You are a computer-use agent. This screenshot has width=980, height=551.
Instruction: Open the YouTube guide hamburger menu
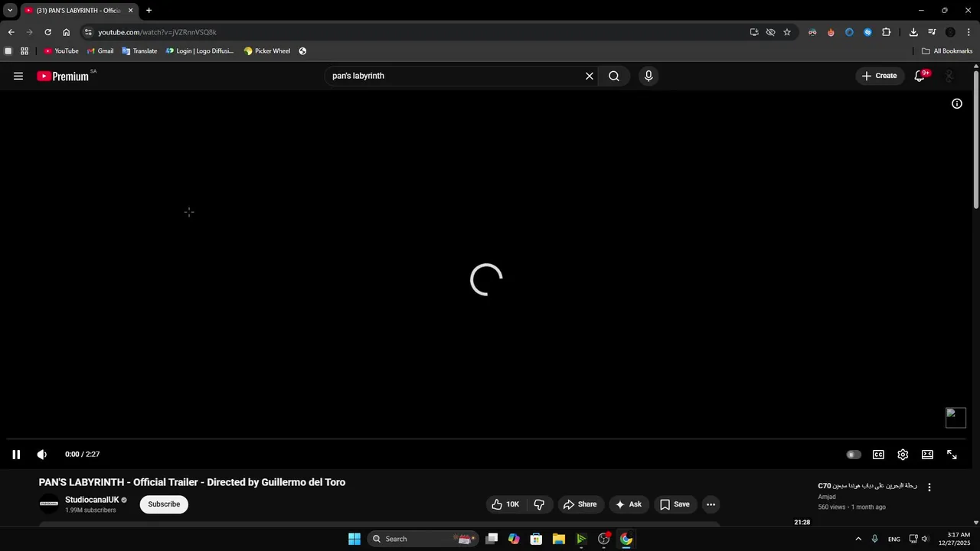18,76
